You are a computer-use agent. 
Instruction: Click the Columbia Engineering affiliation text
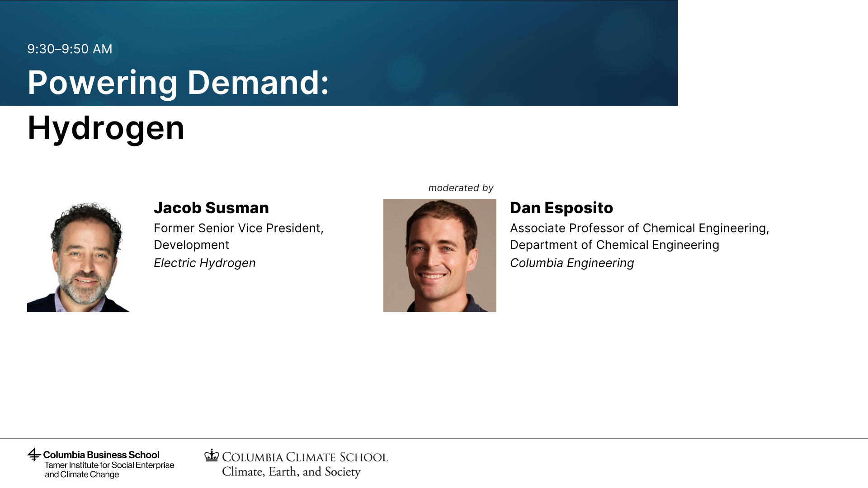pos(572,263)
